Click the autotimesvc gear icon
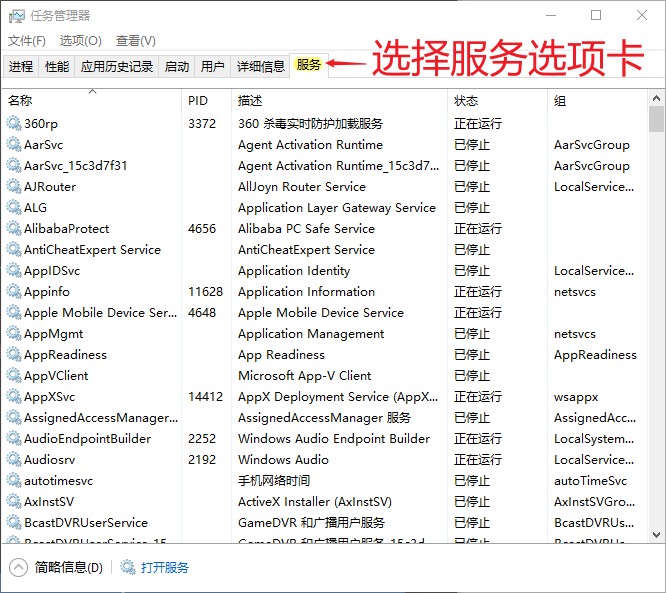Screen dimensions: 666x593 pos(14,480)
